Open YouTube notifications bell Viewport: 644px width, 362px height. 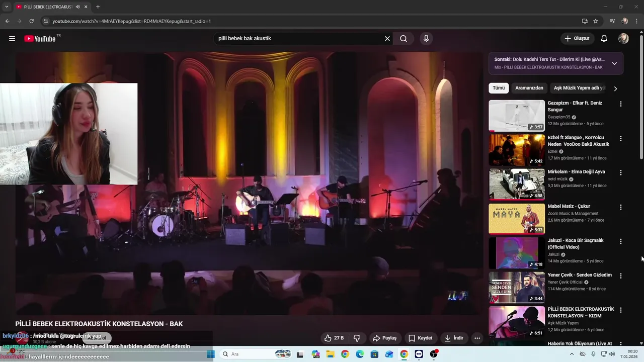click(x=604, y=39)
